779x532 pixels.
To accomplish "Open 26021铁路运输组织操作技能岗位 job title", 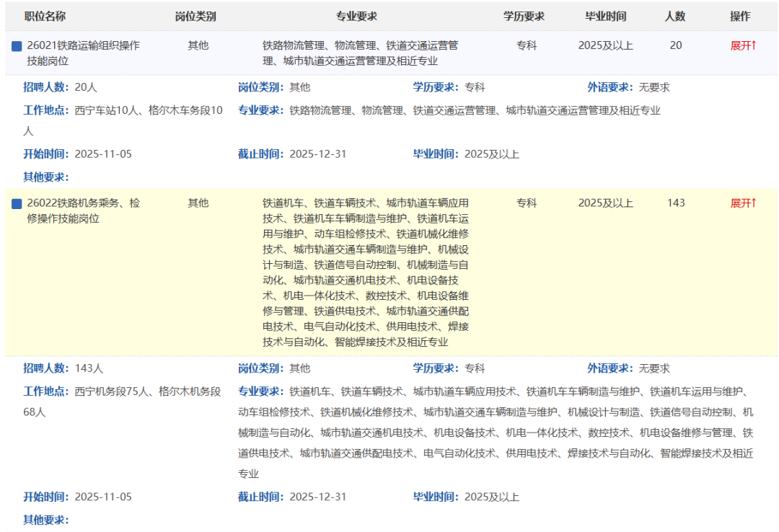I will point(83,53).
